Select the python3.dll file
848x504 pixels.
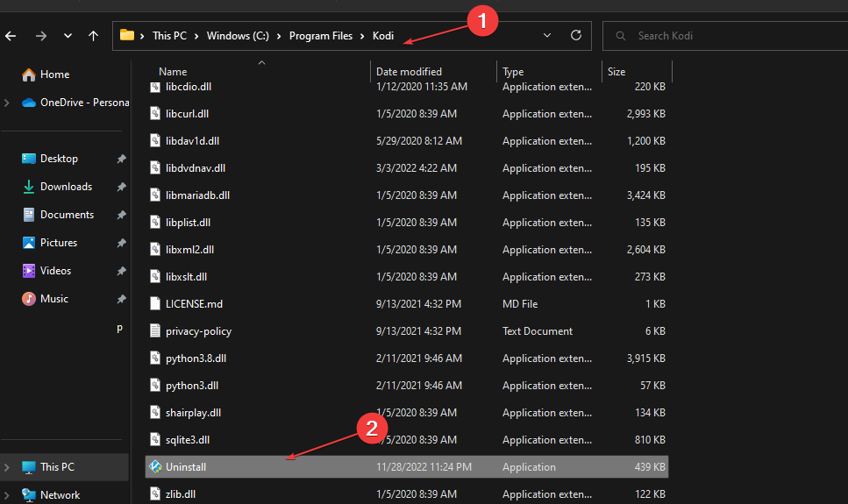point(192,386)
